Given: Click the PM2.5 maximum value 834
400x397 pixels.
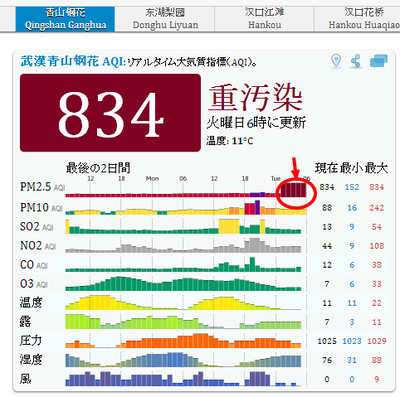Looking at the screenshot, I should (x=376, y=187).
